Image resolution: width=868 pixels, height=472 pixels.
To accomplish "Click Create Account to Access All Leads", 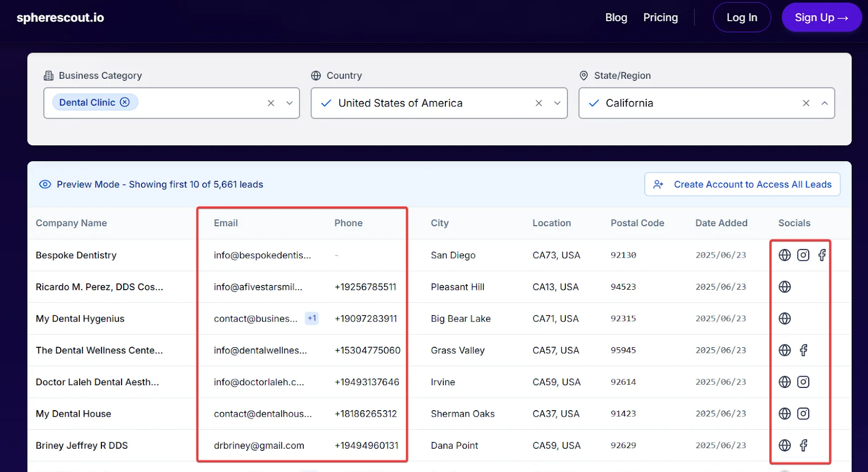I will 742,184.
